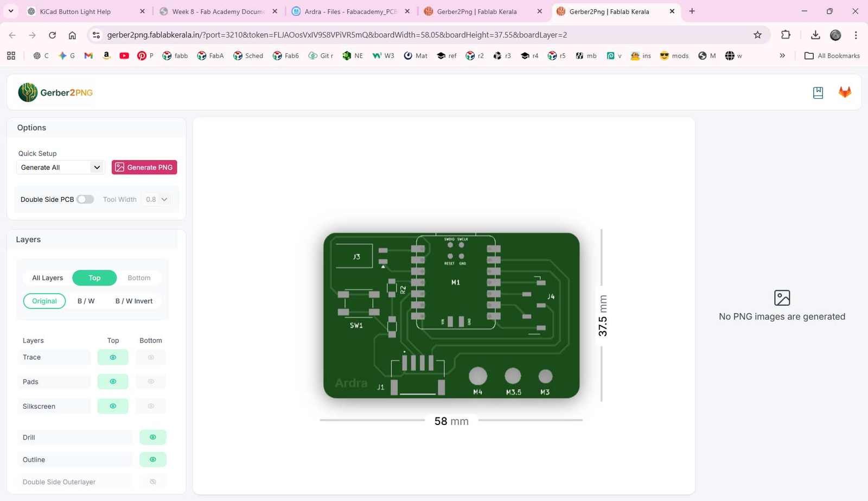
Task: Click the tab groups grid icon
Action: [11, 55]
